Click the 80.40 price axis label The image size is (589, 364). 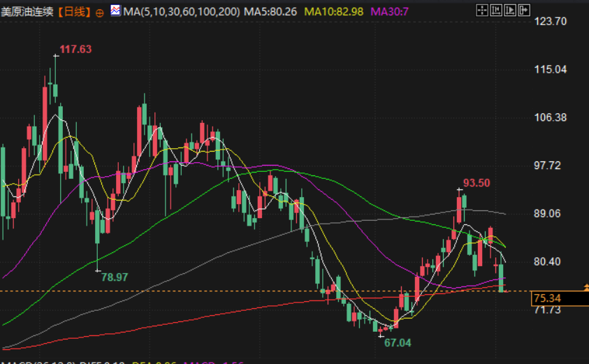547,261
